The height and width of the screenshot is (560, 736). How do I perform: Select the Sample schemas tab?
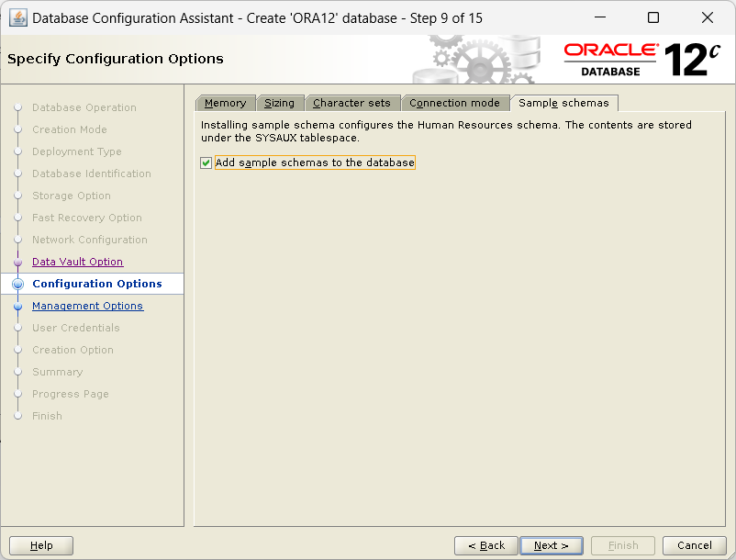click(563, 103)
